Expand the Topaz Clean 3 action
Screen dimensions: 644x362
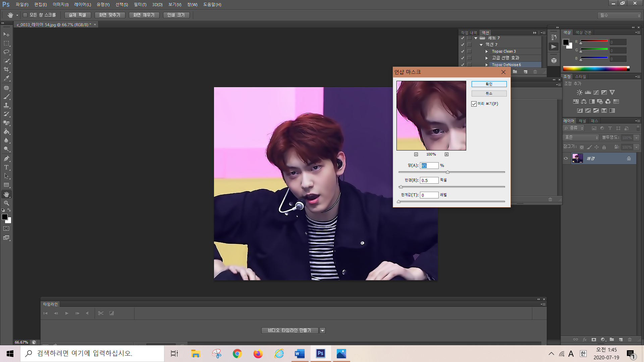[x=487, y=51]
